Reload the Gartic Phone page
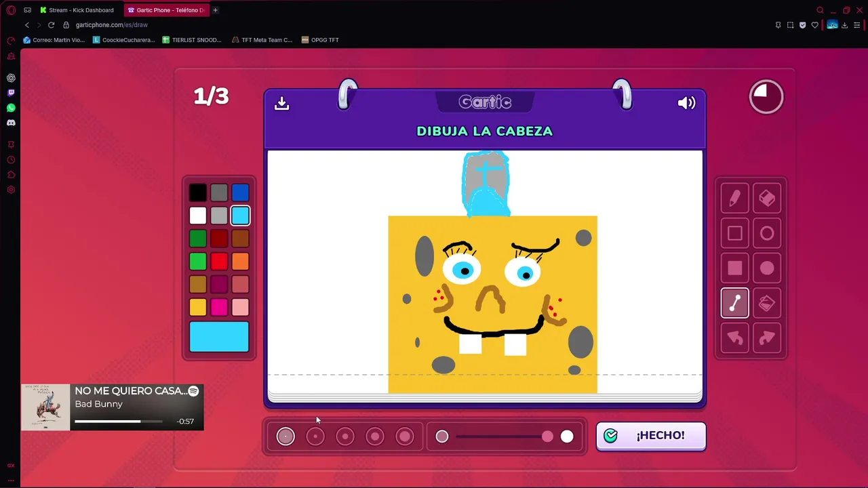This screenshot has width=868, height=488. [51, 25]
